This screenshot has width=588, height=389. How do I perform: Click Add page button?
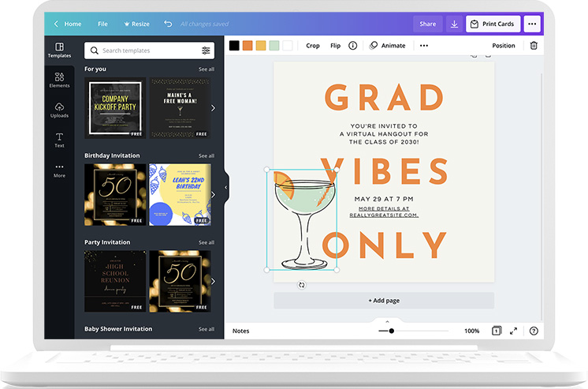tap(384, 301)
